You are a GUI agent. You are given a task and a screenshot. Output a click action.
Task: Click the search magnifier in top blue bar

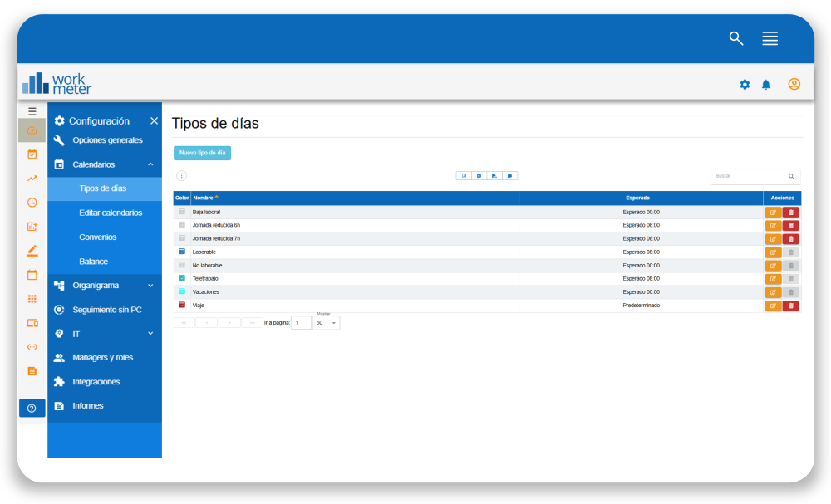[x=736, y=38]
